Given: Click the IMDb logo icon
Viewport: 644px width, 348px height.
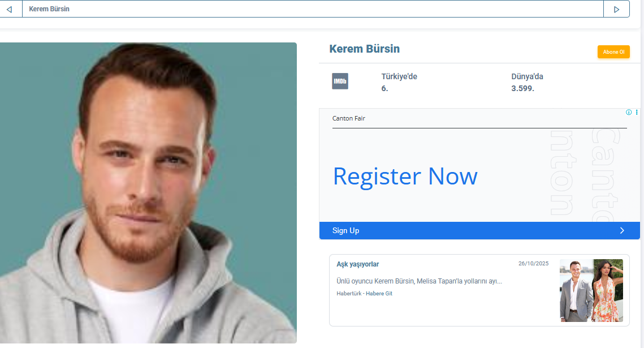Looking at the screenshot, I should 340,81.
